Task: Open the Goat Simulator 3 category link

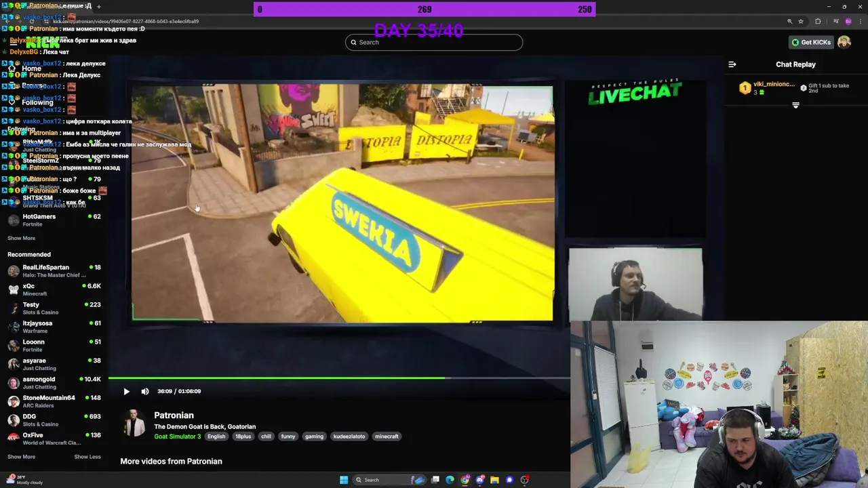Action: (x=178, y=436)
